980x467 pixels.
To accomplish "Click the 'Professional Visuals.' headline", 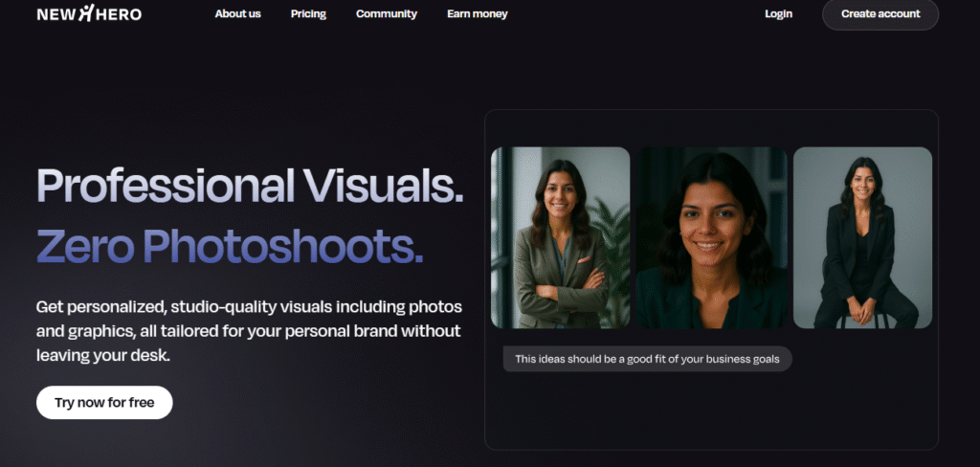I will point(250,186).
